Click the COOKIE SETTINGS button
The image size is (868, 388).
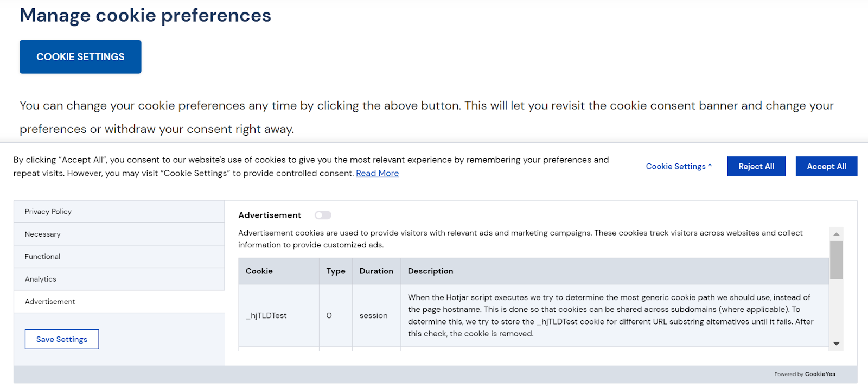(x=80, y=57)
